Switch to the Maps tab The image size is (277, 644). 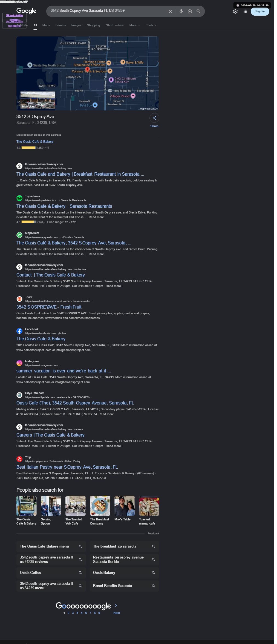click(46, 25)
